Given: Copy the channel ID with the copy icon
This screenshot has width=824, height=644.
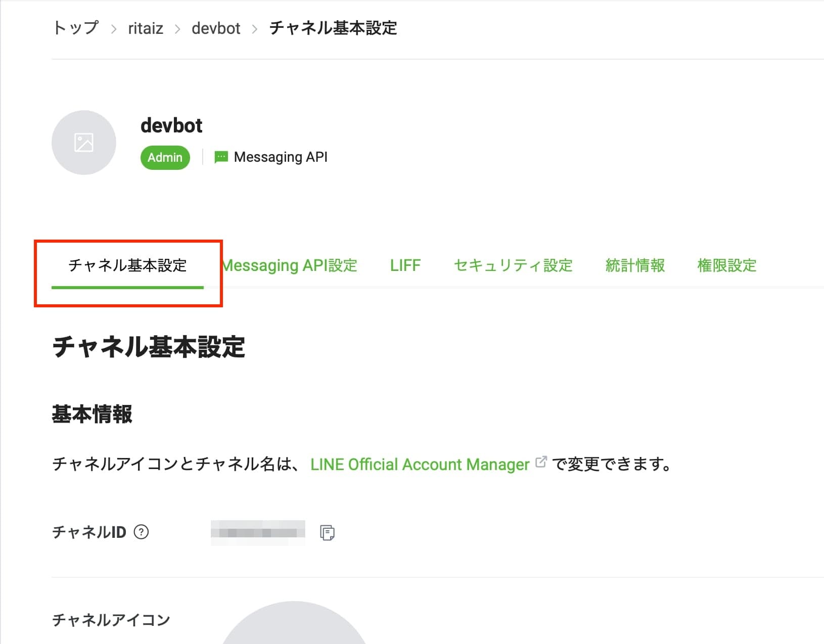Looking at the screenshot, I should 327,532.
